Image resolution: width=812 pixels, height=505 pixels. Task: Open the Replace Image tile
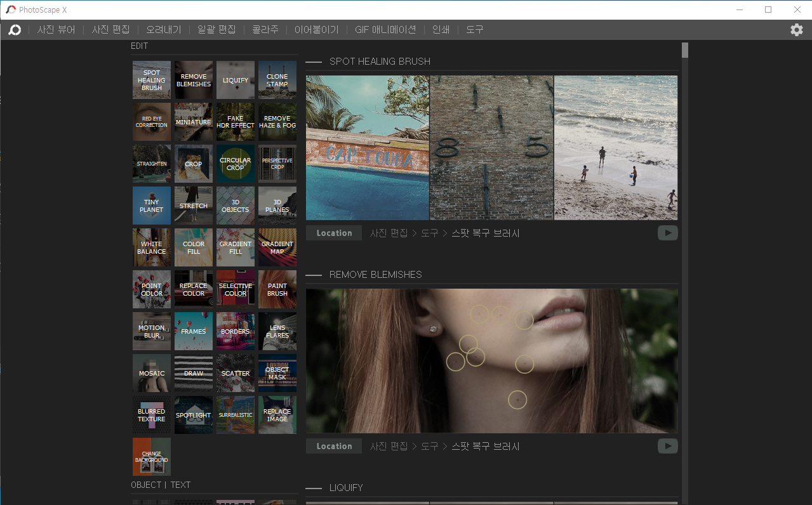click(277, 415)
